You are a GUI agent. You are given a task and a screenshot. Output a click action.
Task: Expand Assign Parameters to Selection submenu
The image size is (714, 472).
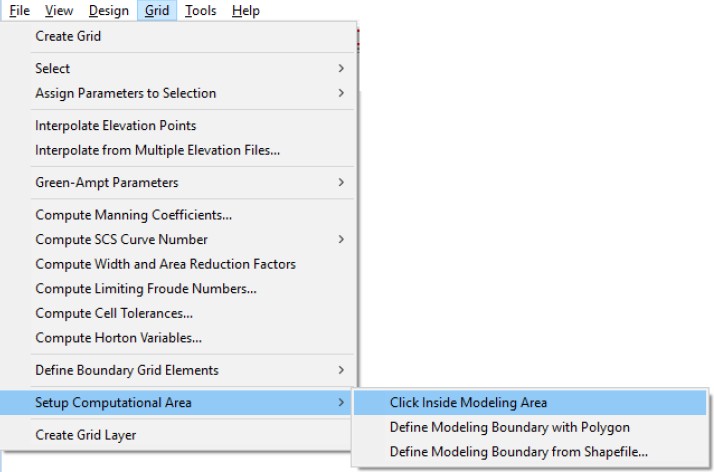pos(125,93)
